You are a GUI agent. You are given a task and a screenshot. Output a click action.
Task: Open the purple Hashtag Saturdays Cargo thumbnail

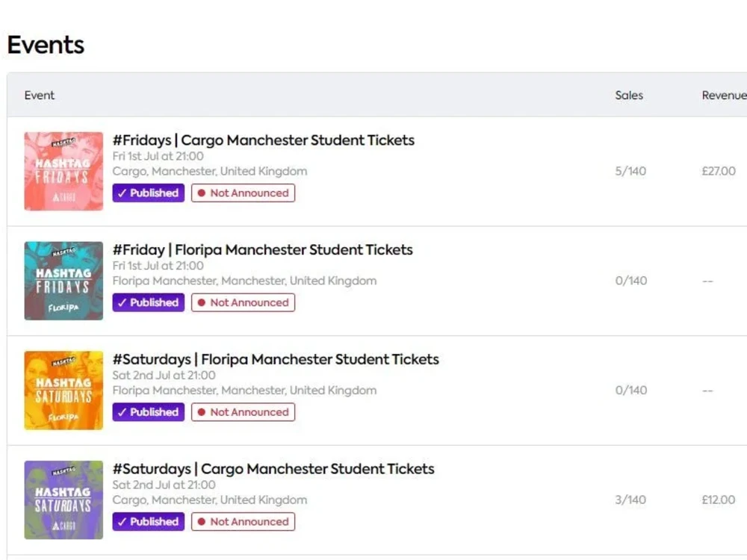[63, 500]
